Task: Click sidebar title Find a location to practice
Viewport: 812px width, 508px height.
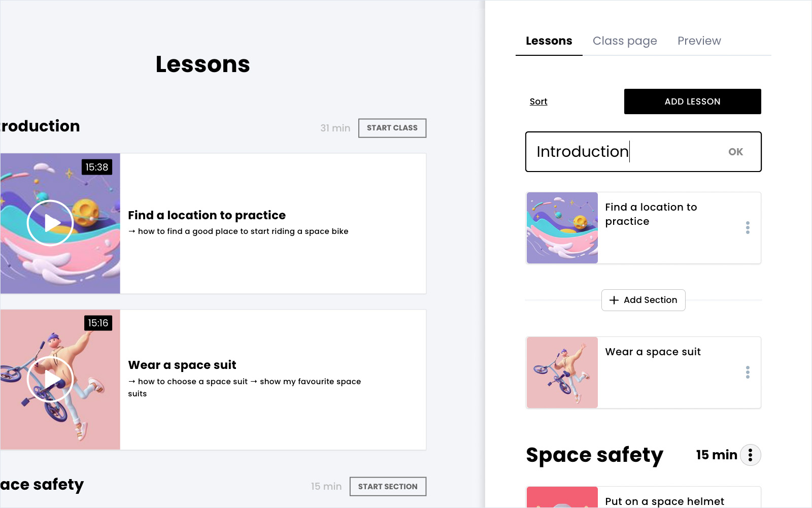Action: point(651,214)
